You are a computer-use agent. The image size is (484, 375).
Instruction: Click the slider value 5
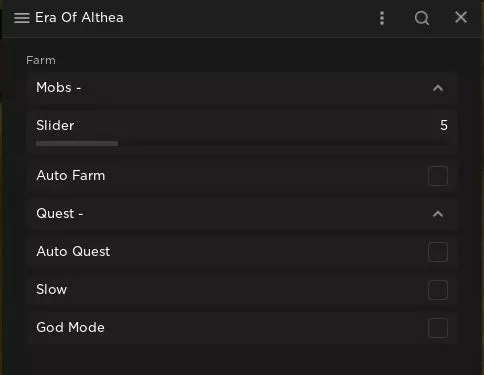(444, 125)
